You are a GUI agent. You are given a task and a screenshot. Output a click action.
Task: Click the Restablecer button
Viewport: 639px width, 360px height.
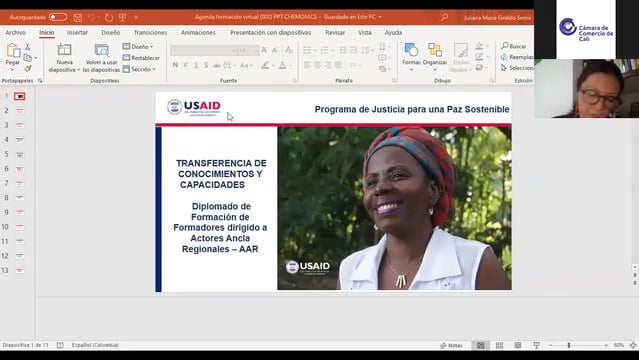click(141, 58)
